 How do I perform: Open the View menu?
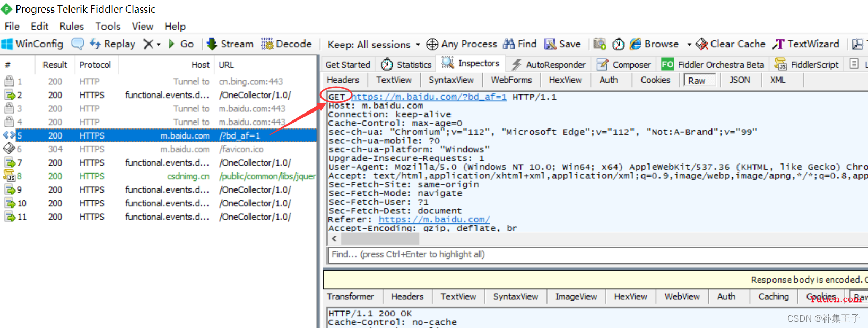(142, 26)
